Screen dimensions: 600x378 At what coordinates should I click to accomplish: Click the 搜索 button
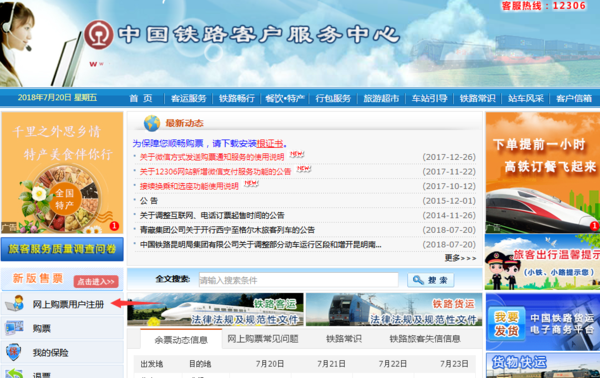pyautogui.click(x=431, y=280)
